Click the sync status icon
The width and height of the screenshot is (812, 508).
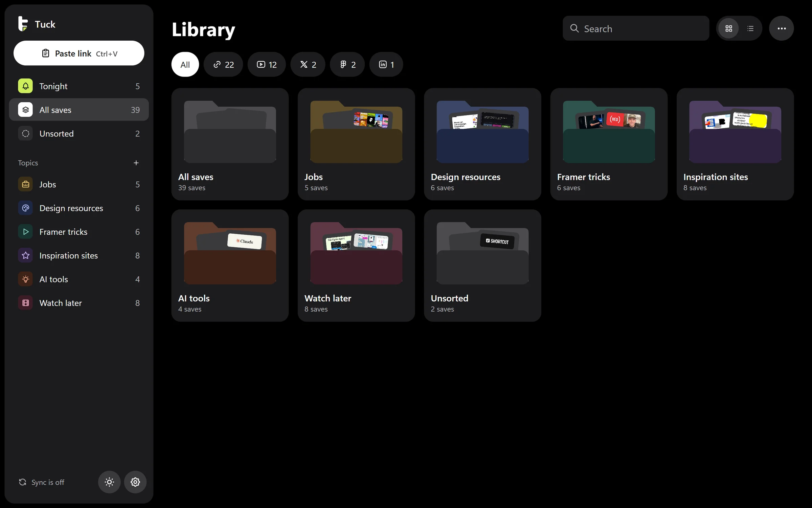click(x=23, y=482)
